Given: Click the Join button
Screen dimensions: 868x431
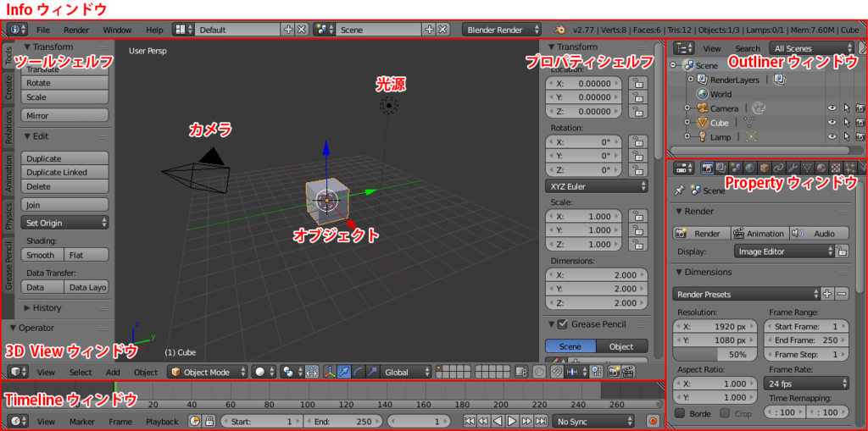Looking at the screenshot, I should 64,205.
